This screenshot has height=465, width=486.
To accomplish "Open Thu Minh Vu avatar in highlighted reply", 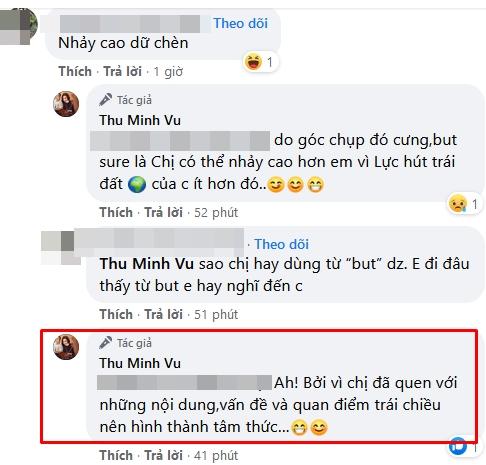I will click(66, 347).
